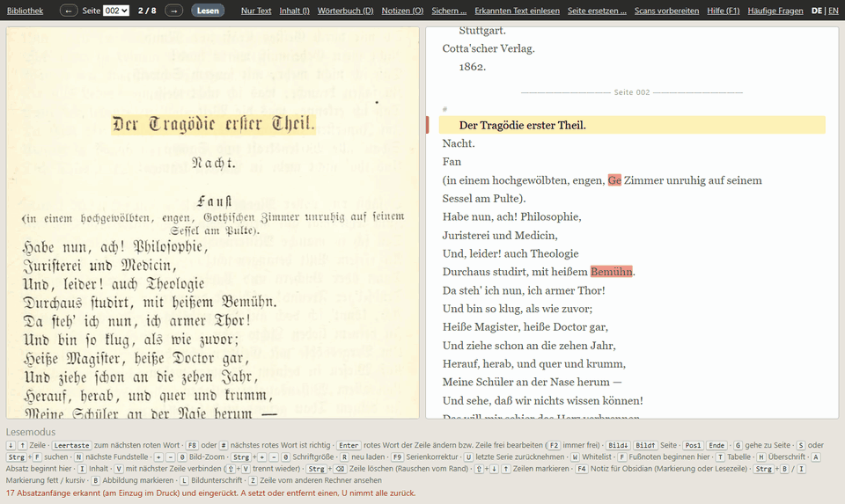
Task: Click the line Nacht. in text panel
Action: [x=459, y=143]
